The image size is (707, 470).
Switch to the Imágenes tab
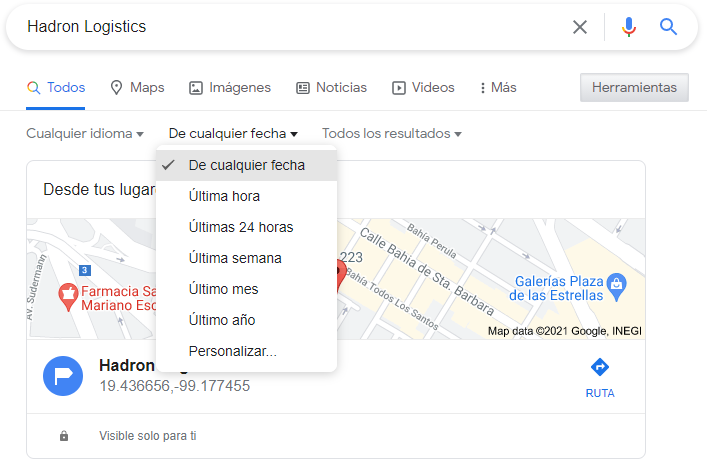click(x=230, y=88)
